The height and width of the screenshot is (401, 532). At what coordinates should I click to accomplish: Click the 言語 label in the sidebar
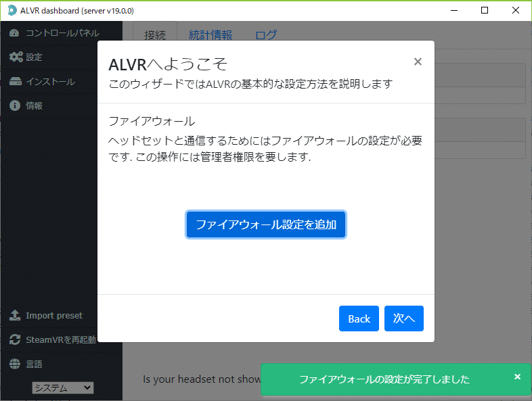[x=34, y=364]
